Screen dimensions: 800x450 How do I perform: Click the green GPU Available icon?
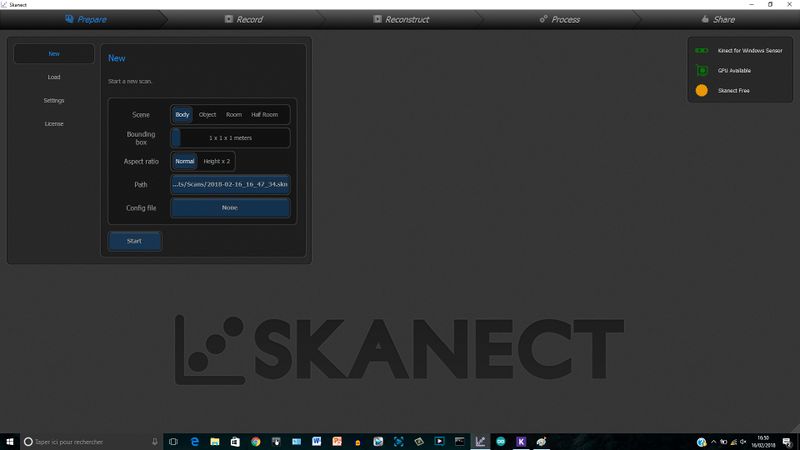[701, 70]
